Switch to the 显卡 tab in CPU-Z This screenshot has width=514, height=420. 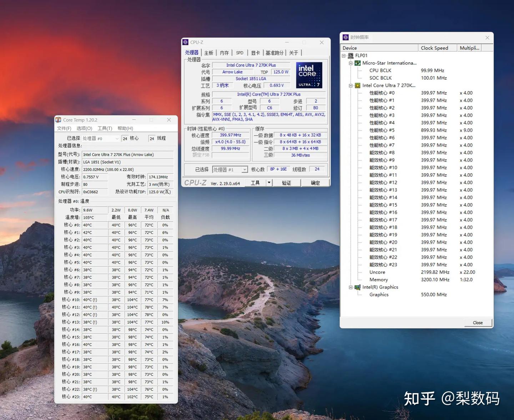click(x=256, y=53)
